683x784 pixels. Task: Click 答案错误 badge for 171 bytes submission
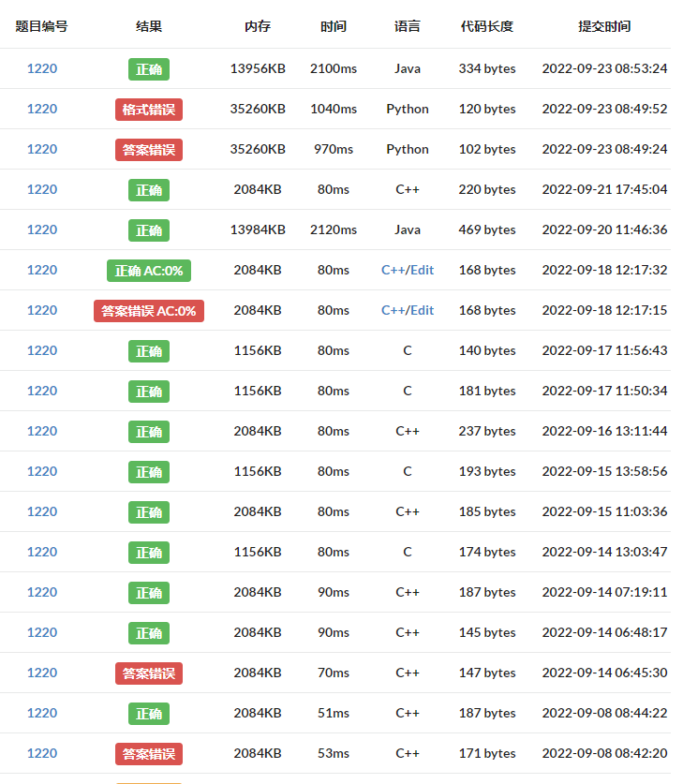[x=149, y=754]
